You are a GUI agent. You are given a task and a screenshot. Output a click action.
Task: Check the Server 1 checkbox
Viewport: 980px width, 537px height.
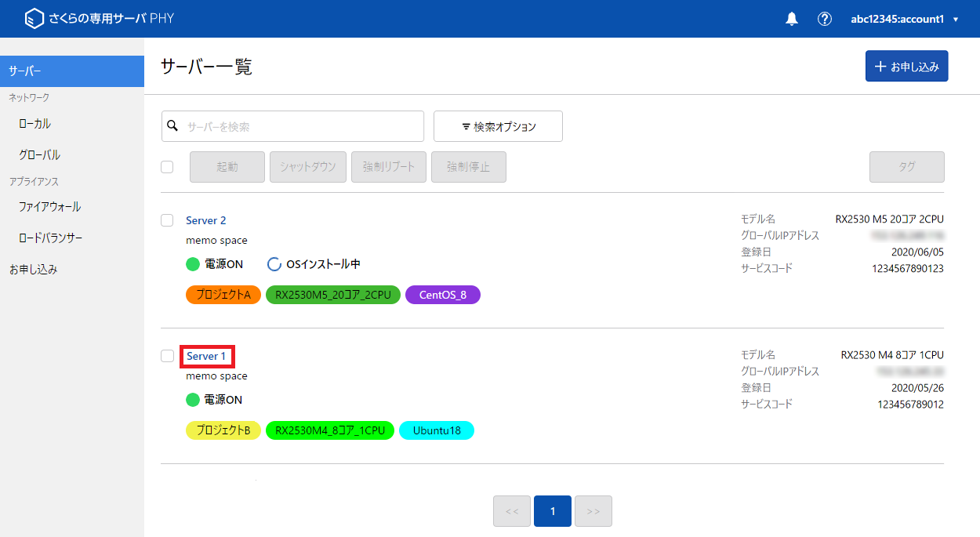click(x=167, y=356)
